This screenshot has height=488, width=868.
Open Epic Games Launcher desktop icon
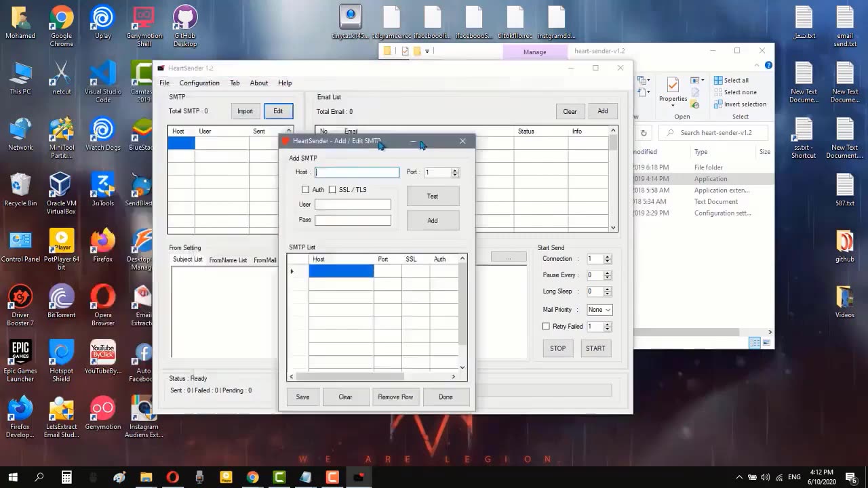(x=20, y=362)
